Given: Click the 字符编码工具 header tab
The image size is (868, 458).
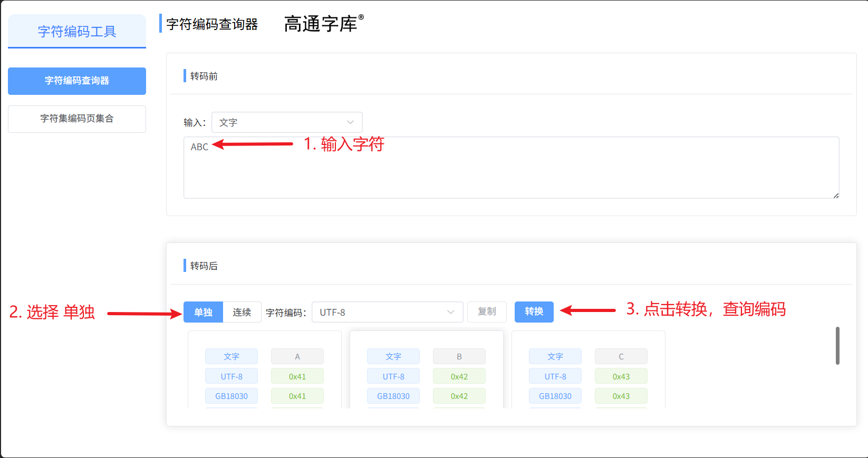Looking at the screenshot, I should (77, 32).
